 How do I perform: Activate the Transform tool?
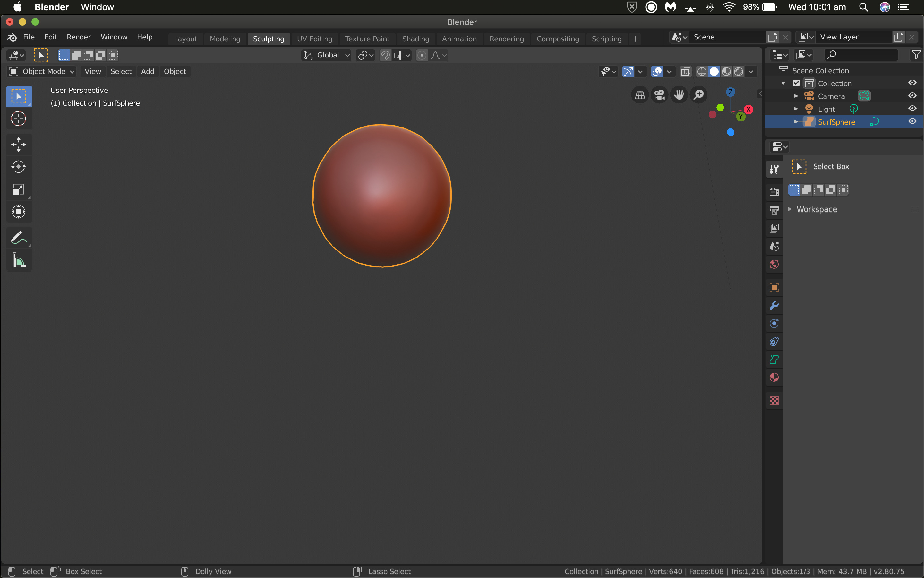tap(19, 212)
